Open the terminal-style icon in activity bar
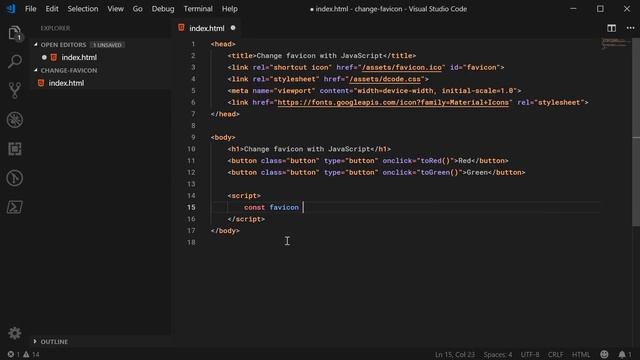This screenshot has width=640, height=360. tap(15, 207)
